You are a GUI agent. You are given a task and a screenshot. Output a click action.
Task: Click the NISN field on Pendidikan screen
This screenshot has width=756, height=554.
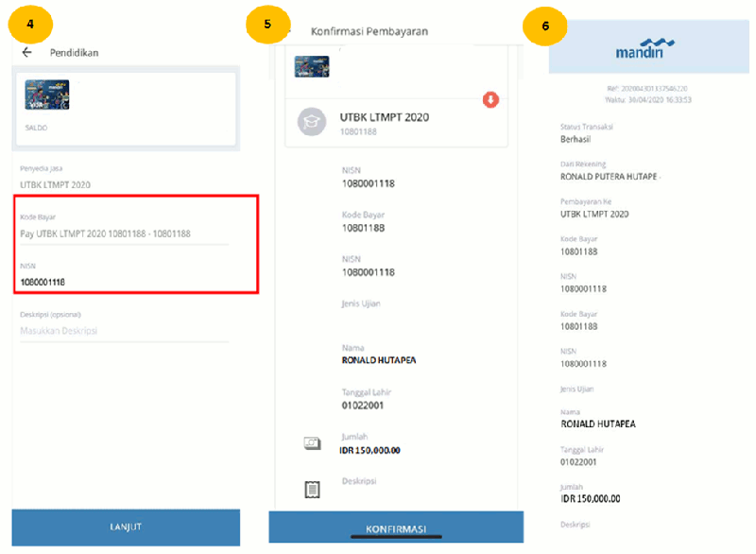pyautogui.click(x=124, y=282)
